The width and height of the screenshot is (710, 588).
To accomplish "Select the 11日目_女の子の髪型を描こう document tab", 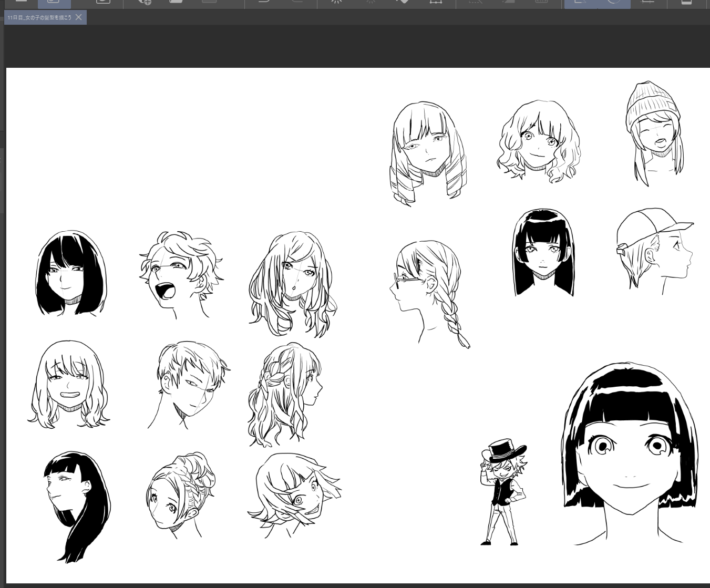I will 39,17.
